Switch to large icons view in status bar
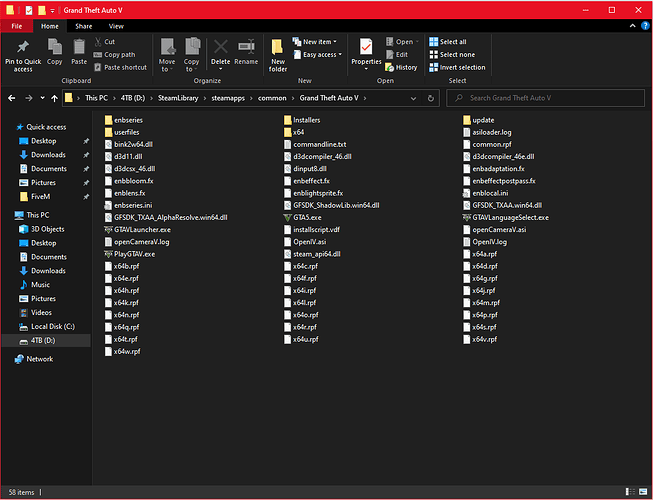Viewport: 653px width, 500px height. pyautogui.click(x=642, y=493)
